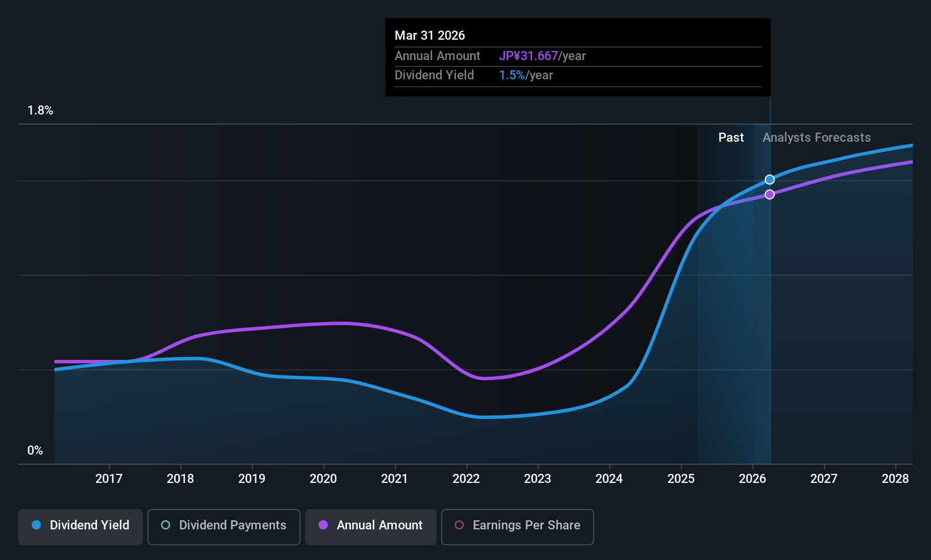Click the 2020 x-axis label
The width and height of the screenshot is (931, 560).
coord(323,479)
